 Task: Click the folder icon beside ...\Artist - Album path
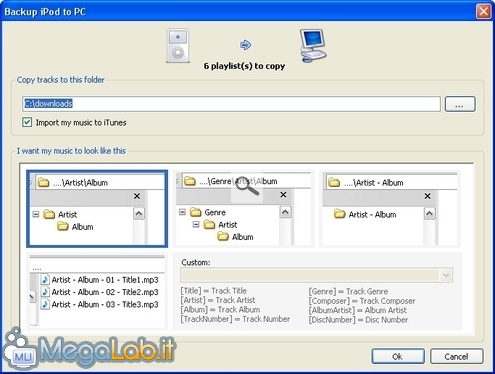[334, 182]
